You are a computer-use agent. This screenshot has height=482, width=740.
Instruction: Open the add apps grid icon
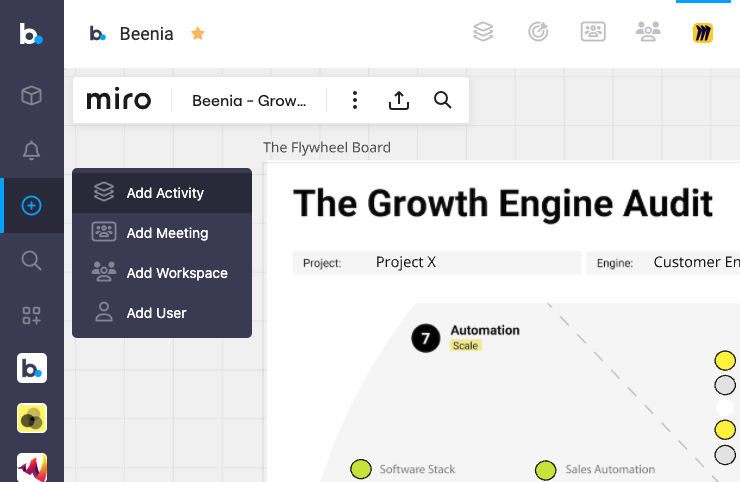[31, 316]
